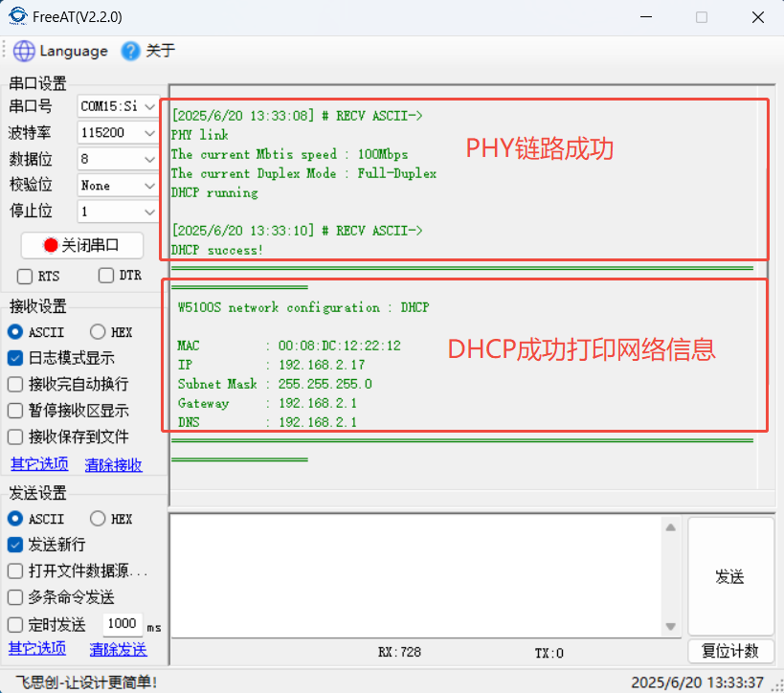Maximize the FreeAT window
Screen dimensions: 784x693
pos(702,17)
